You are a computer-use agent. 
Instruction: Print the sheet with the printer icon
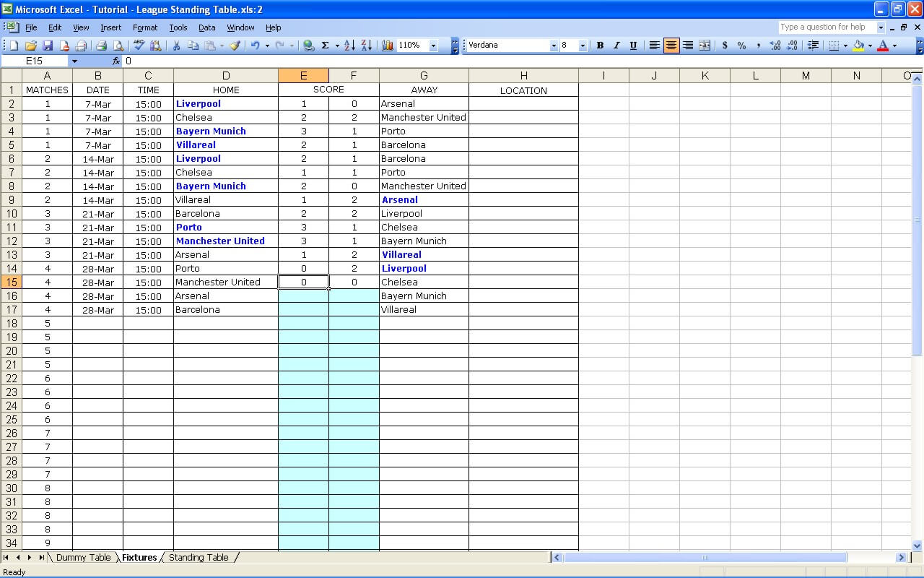(x=102, y=46)
